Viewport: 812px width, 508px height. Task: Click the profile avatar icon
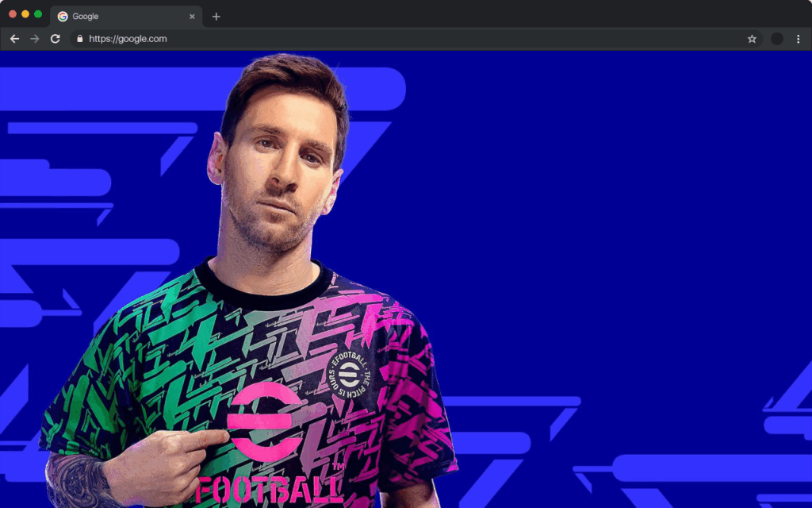click(776, 38)
